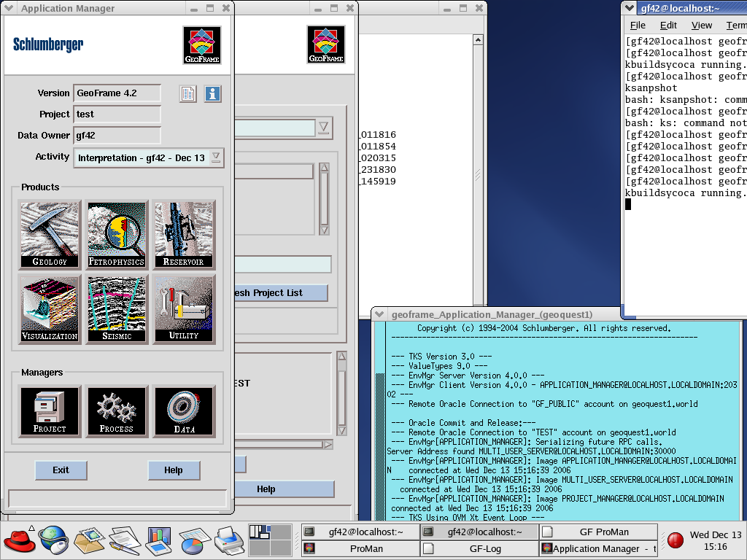The height and width of the screenshot is (560, 747).
Task: Click the Data Owner field showing gf42
Action: click(117, 135)
